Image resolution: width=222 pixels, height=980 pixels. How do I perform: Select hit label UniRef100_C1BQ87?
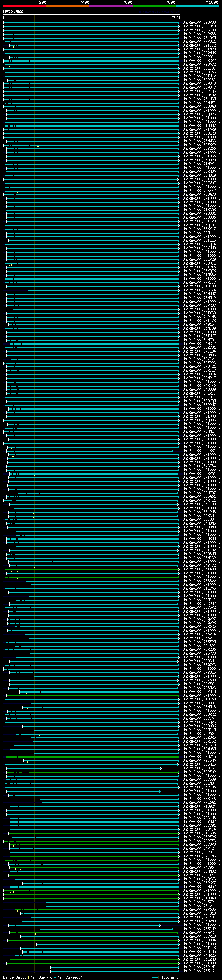click(199, 125)
